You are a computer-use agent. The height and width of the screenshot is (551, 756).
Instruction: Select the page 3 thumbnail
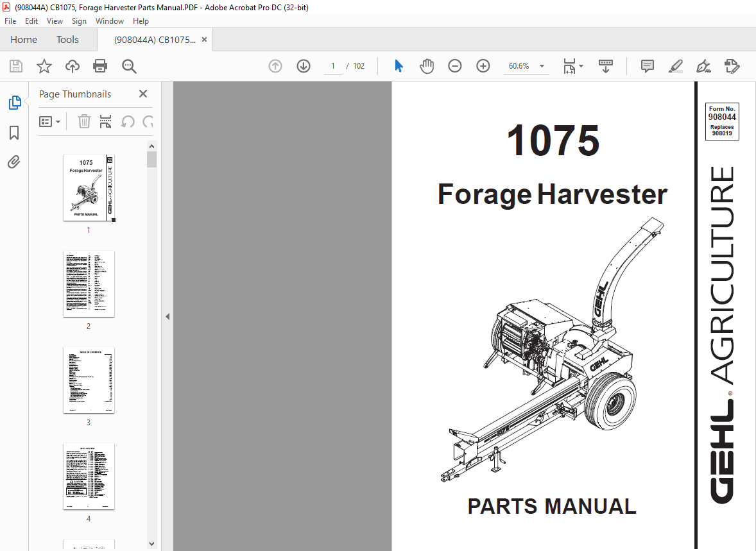pos(89,380)
